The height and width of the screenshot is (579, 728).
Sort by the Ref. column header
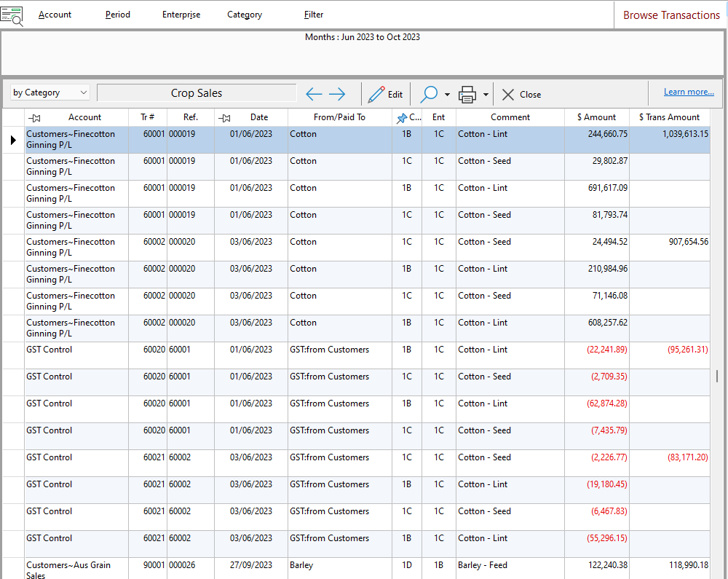190,117
